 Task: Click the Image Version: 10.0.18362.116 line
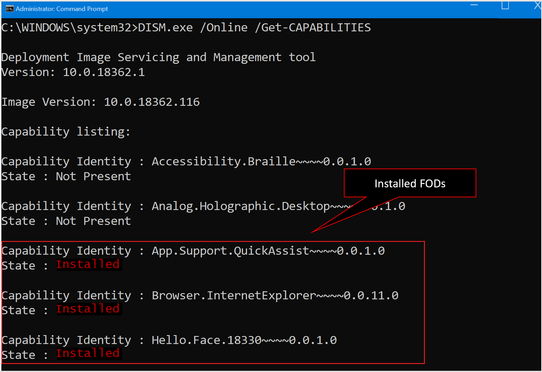tap(100, 102)
